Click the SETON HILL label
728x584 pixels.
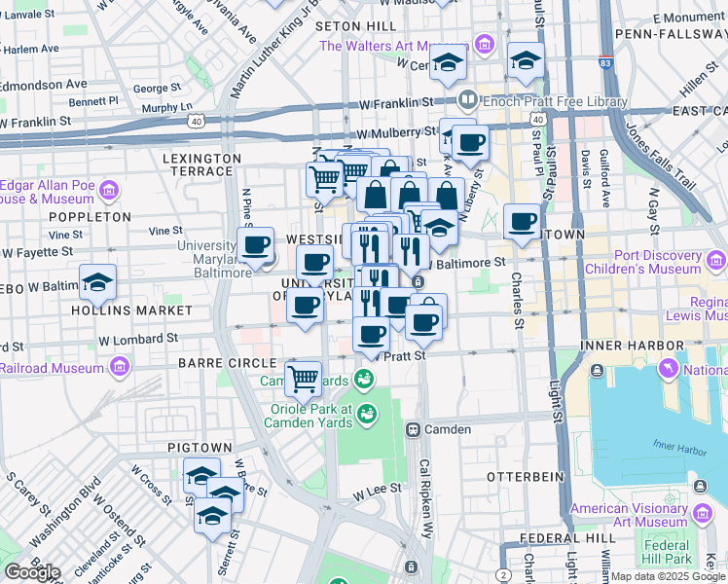tap(356, 26)
